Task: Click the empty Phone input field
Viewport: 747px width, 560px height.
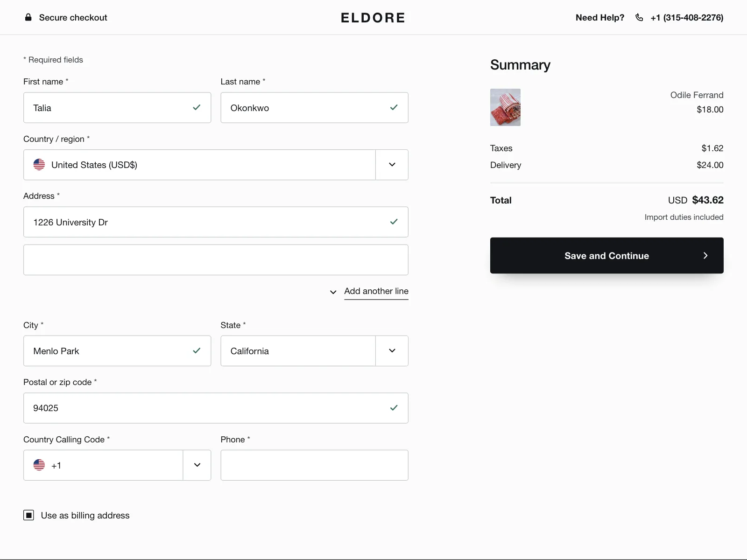Action: click(314, 465)
